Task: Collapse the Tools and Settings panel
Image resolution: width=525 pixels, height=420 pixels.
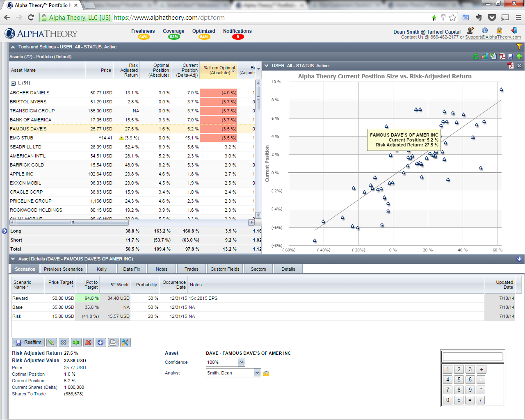Action: click(x=13, y=47)
